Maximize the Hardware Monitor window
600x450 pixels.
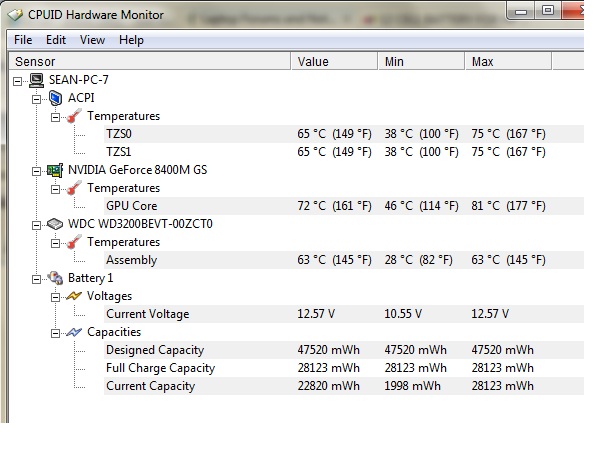coord(548,11)
